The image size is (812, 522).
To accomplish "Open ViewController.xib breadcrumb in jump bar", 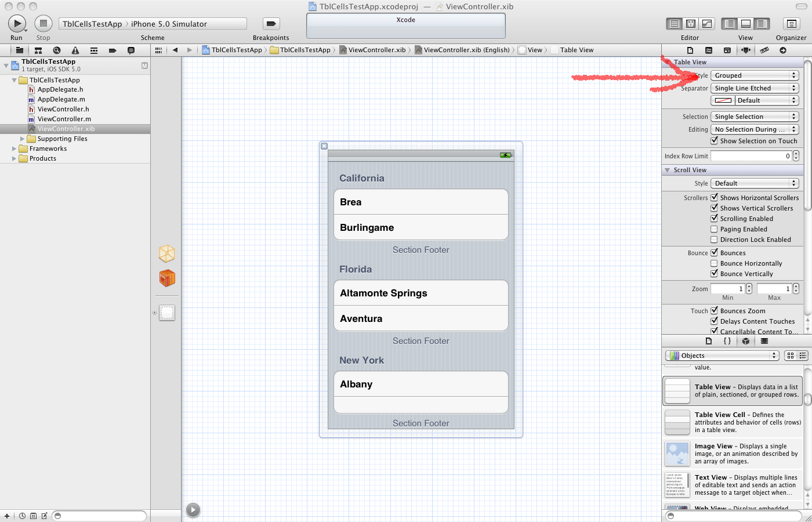I will click(374, 50).
